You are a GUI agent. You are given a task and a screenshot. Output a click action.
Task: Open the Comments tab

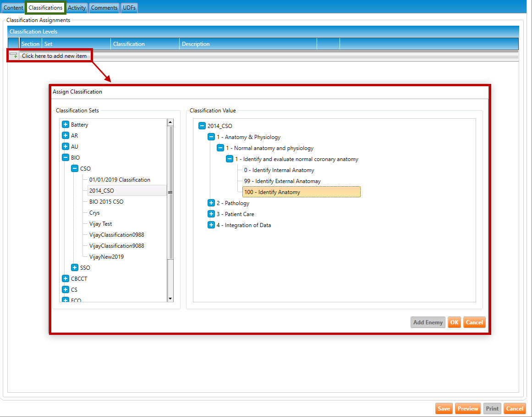point(104,8)
